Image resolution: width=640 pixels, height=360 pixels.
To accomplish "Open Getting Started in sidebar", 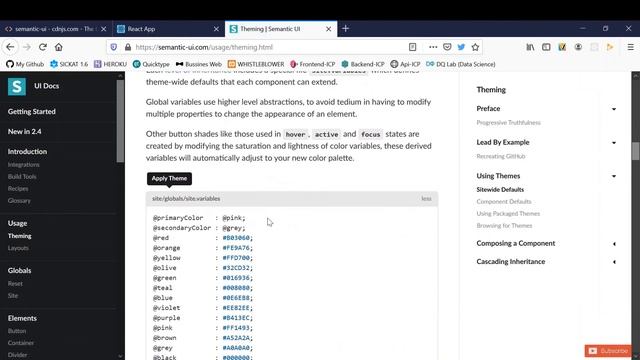I will click(31, 111).
